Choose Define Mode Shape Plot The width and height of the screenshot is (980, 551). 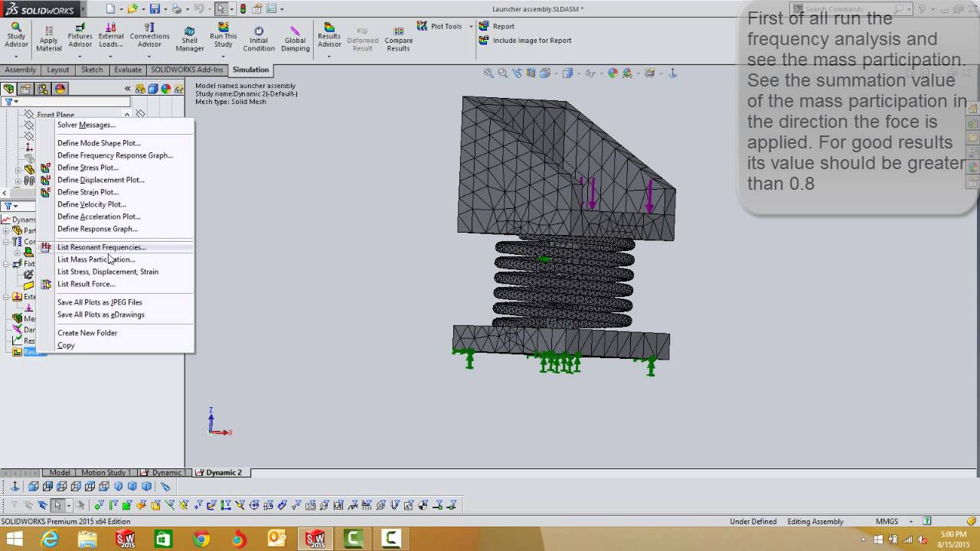99,143
